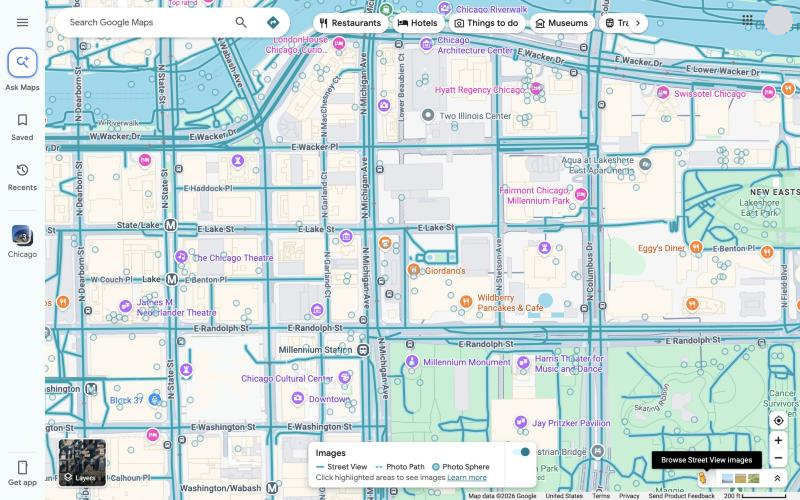Viewport: 800px width, 500px height.
Task: Open the Saved places panel
Action: (22, 127)
